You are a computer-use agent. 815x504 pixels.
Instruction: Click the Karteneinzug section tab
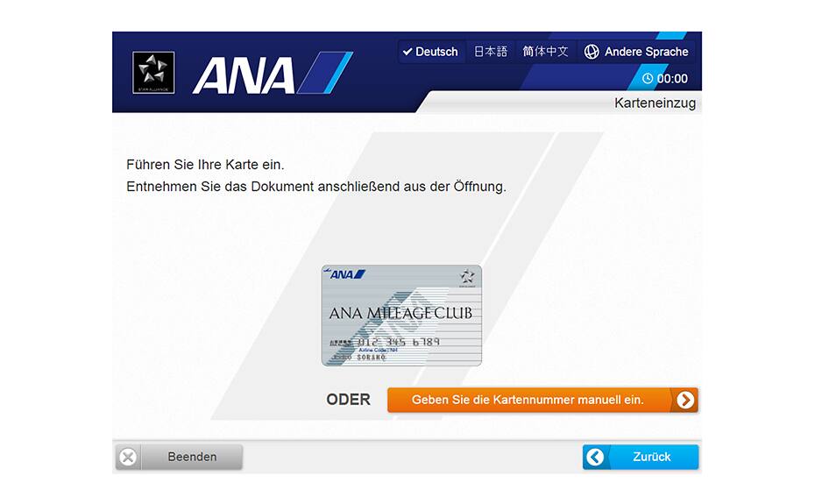tap(655, 103)
